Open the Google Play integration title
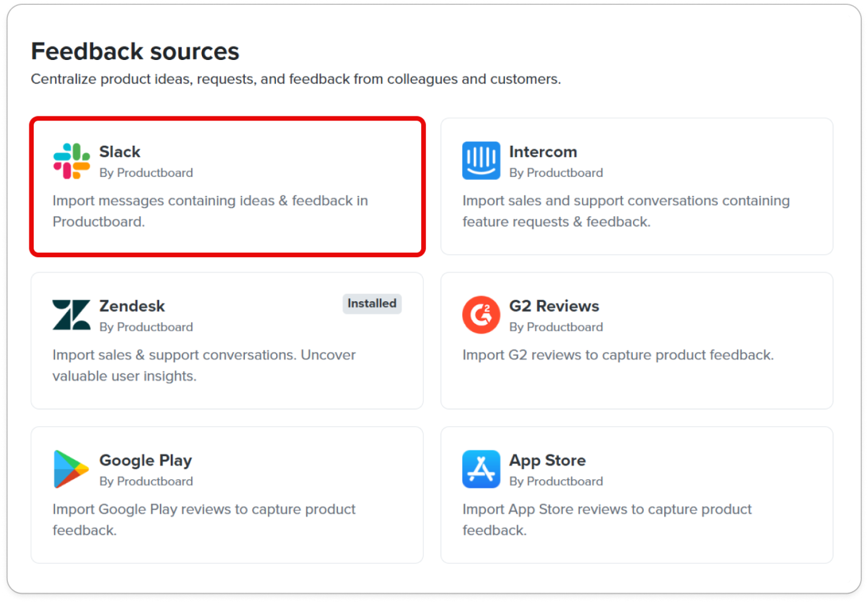The image size is (868, 603). tap(146, 460)
